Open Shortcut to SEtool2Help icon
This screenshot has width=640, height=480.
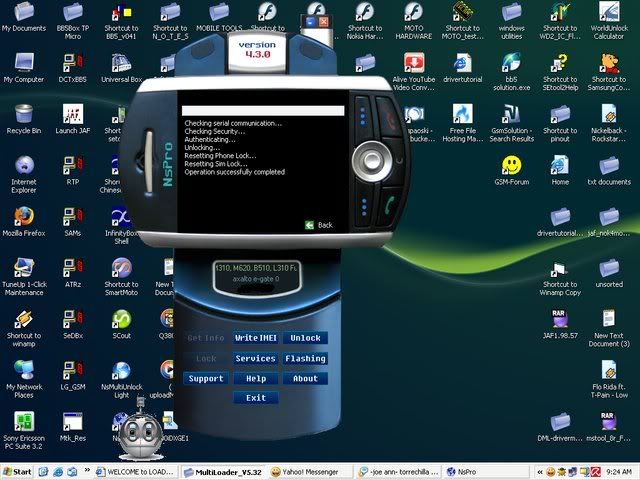pyautogui.click(x=560, y=72)
